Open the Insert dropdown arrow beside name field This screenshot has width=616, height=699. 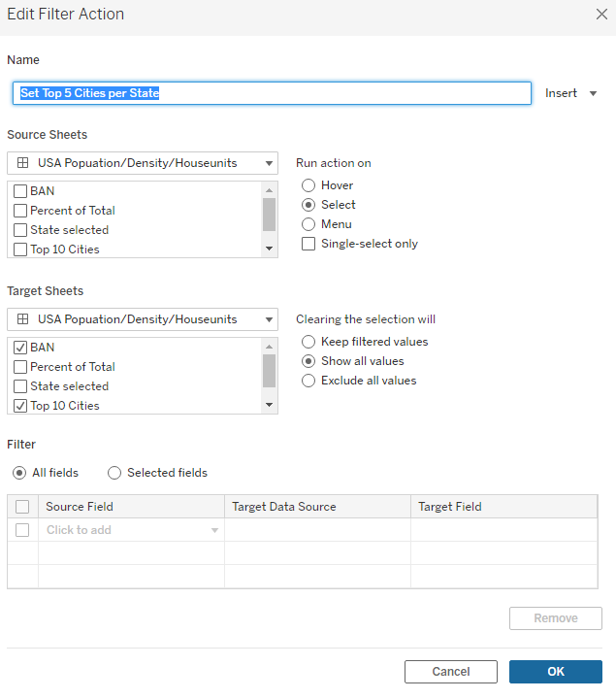[x=593, y=93]
